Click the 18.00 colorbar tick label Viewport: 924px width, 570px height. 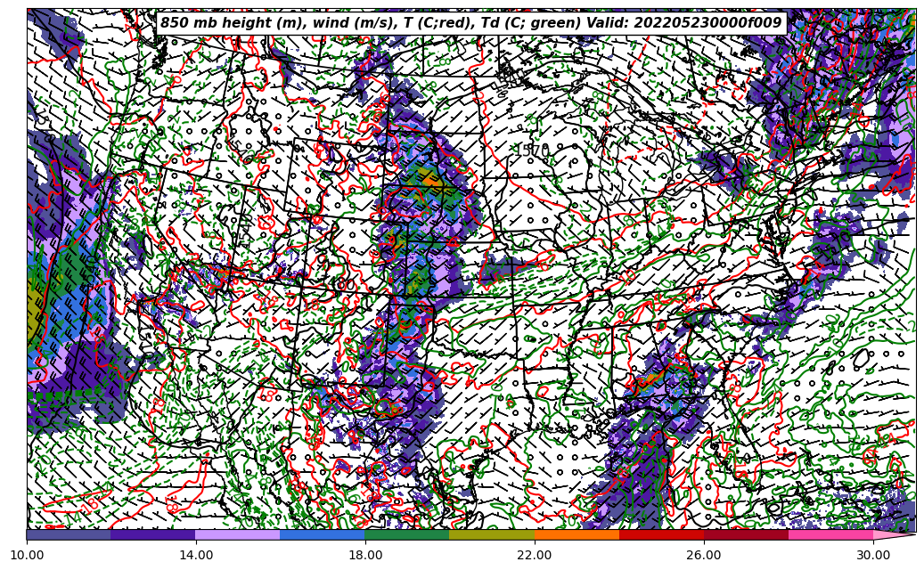365,555
